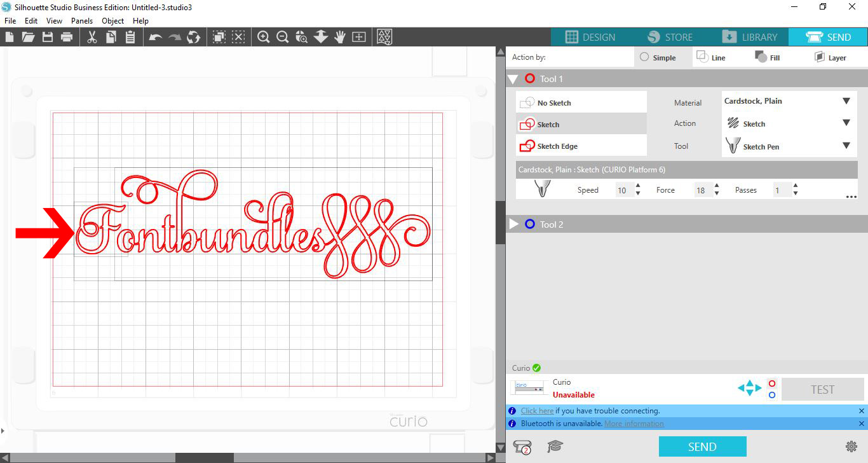Screen dimensions: 868x463
Task: Choose the No Sketch option
Action: click(x=581, y=102)
